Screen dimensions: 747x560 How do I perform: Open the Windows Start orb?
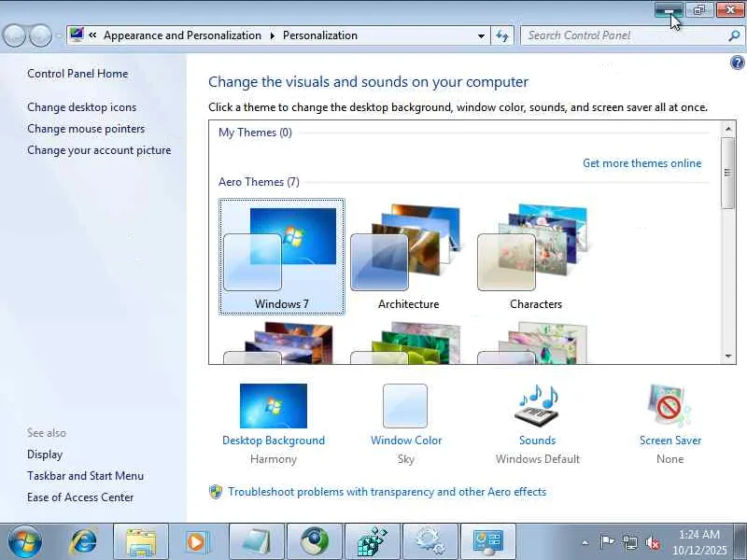tap(24, 541)
